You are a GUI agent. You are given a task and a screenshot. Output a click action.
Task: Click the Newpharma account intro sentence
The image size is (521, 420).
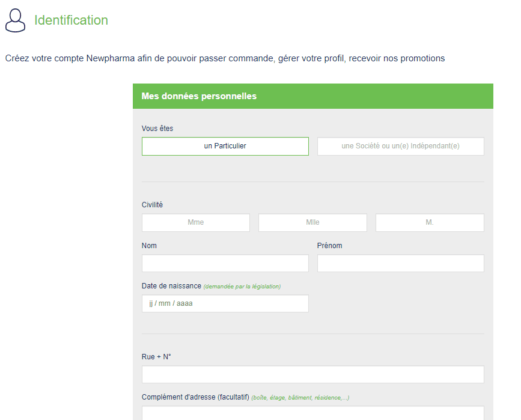225,58
